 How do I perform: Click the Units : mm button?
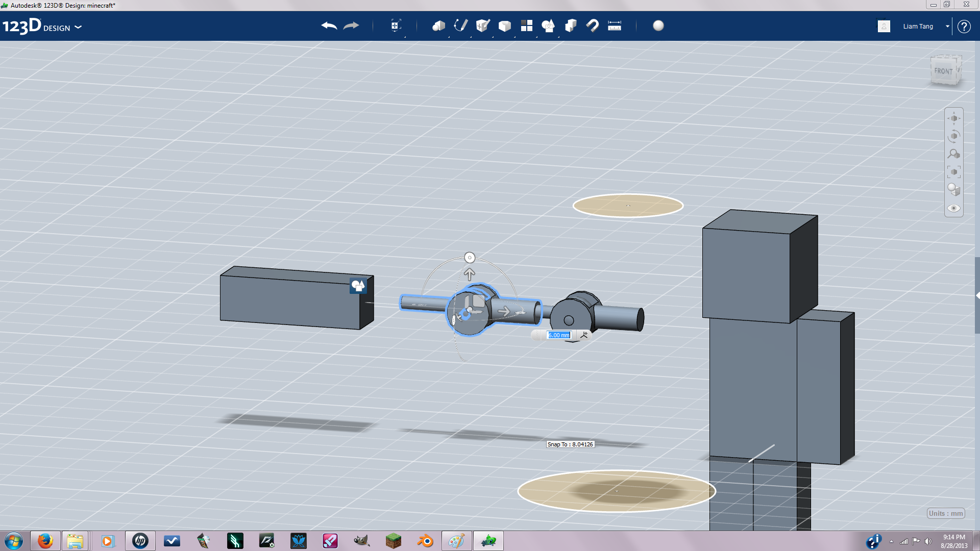coord(946,513)
